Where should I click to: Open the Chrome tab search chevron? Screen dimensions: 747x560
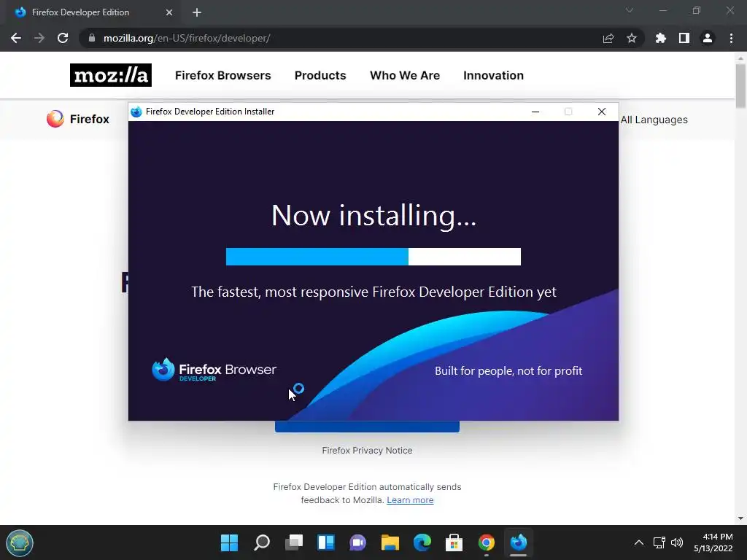630,10
